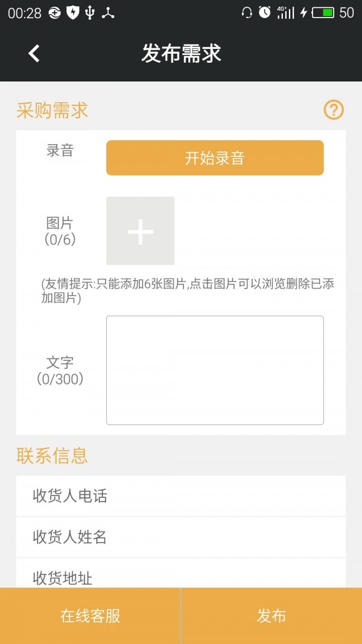Tap the 发布 button at bottom
Image resolution: width=362 pixels, height=644 pixels.
(271, 616)
